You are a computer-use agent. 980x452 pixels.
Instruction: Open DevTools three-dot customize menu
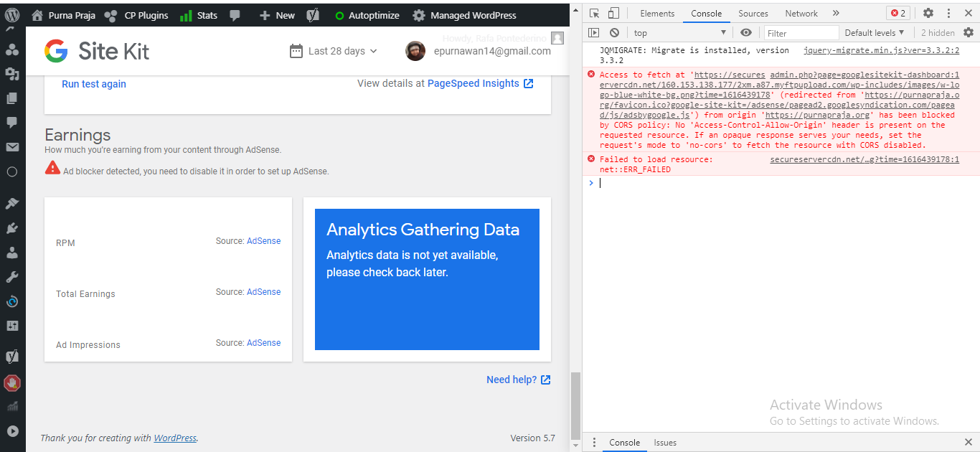pos(950,14)
